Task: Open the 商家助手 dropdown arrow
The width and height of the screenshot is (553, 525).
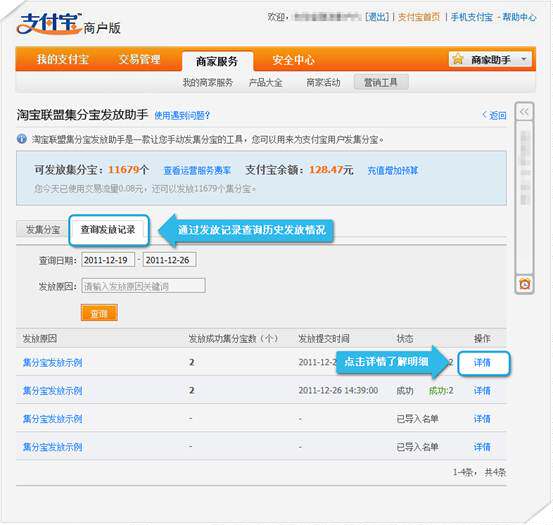Action: click(524, 59)
